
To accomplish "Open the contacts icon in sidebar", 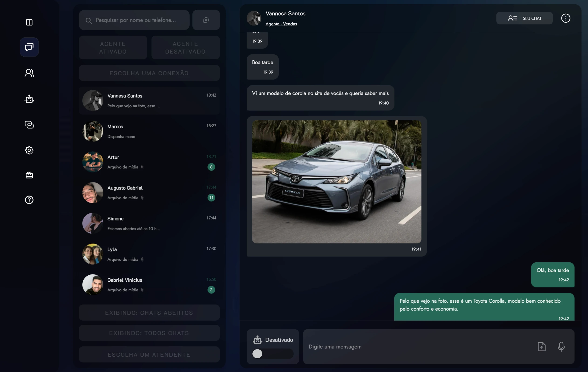I will pyautogui.click(x=29, y=73).
